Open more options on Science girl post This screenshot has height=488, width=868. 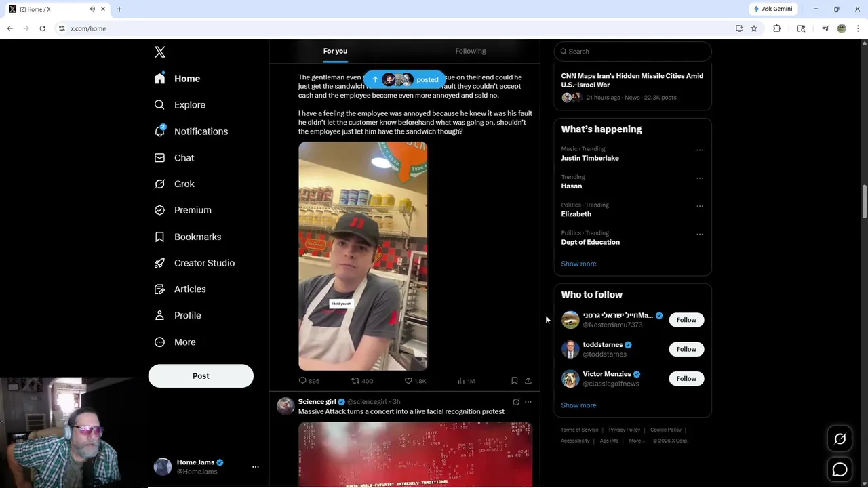coord(528,402)
